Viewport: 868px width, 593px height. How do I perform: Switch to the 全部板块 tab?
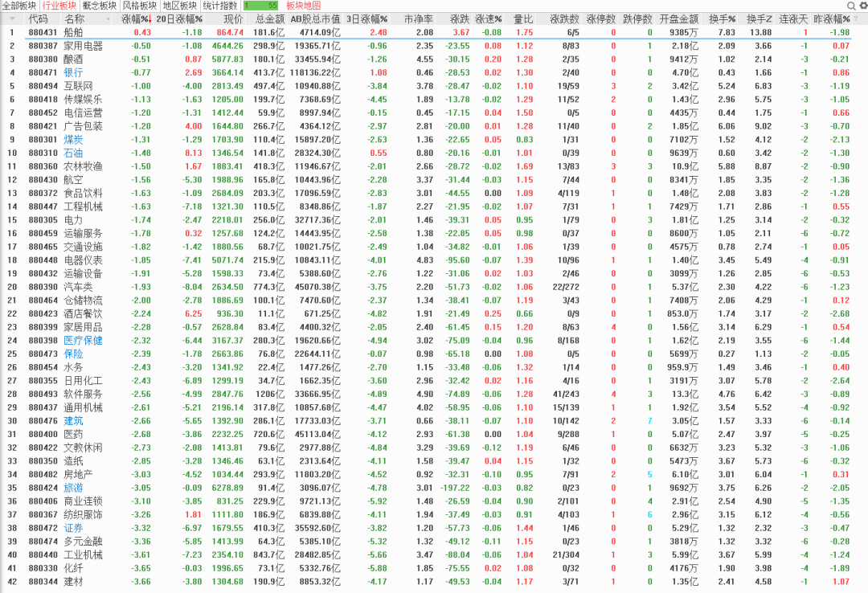(x=19, y=6)
